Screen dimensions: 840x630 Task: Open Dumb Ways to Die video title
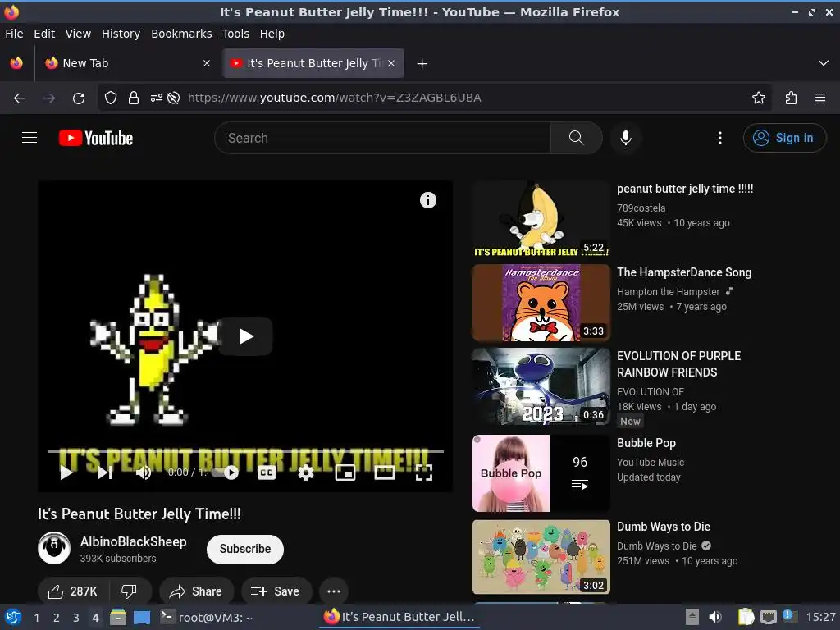pyautogui.click(x=663, y=527)
